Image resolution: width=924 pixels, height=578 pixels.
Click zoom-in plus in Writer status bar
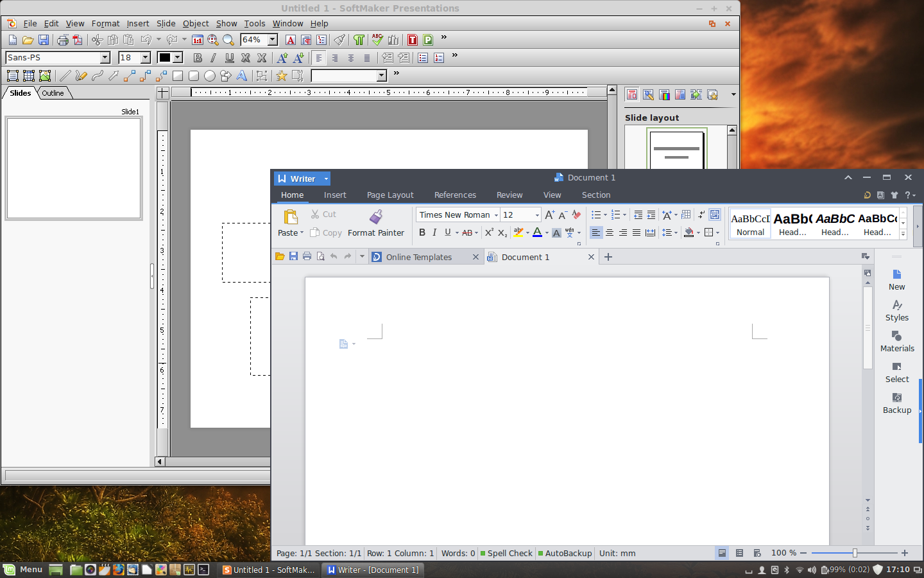[x=905, y=553]
